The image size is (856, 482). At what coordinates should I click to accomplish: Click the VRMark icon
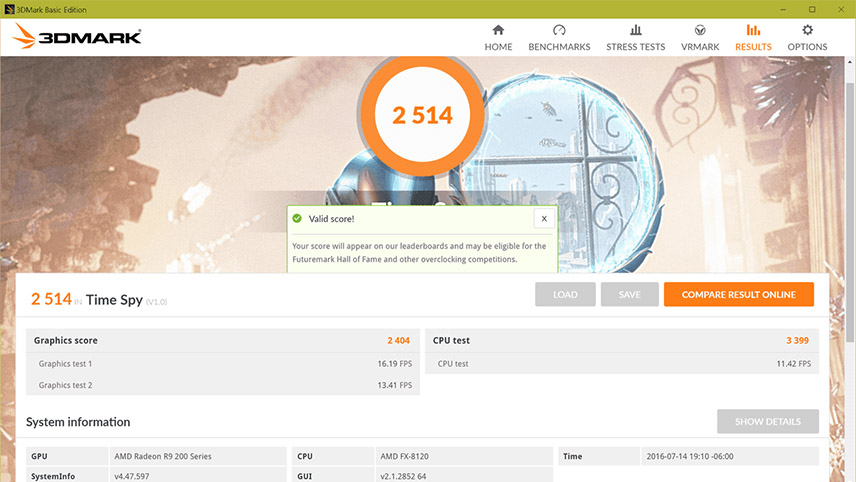700,29
